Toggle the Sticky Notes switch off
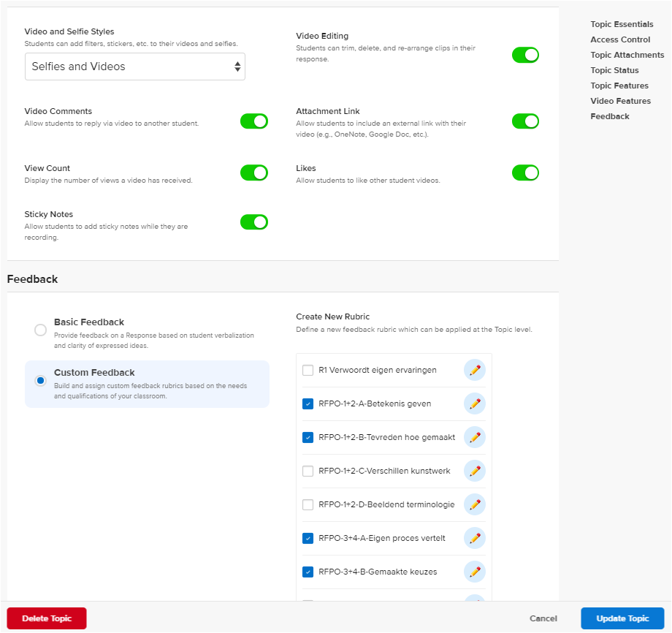Screen dimensions: 672x633 coord(254,222)
